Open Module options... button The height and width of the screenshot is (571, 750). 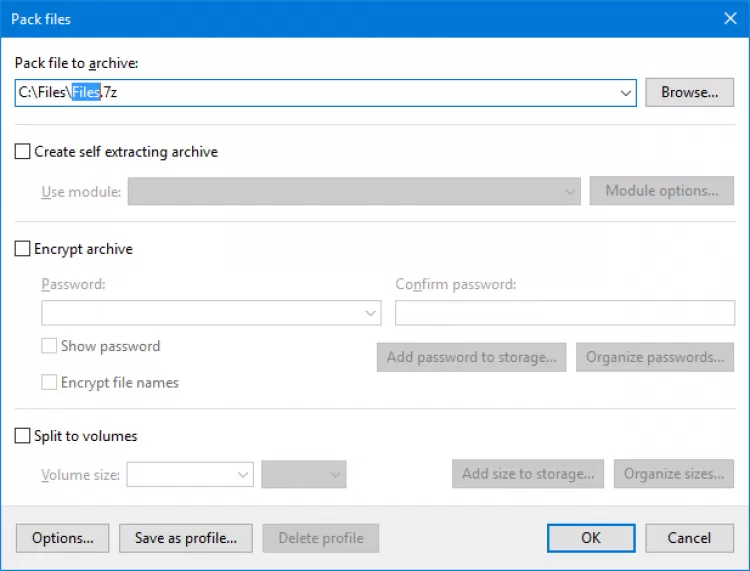tap(662, 191)
